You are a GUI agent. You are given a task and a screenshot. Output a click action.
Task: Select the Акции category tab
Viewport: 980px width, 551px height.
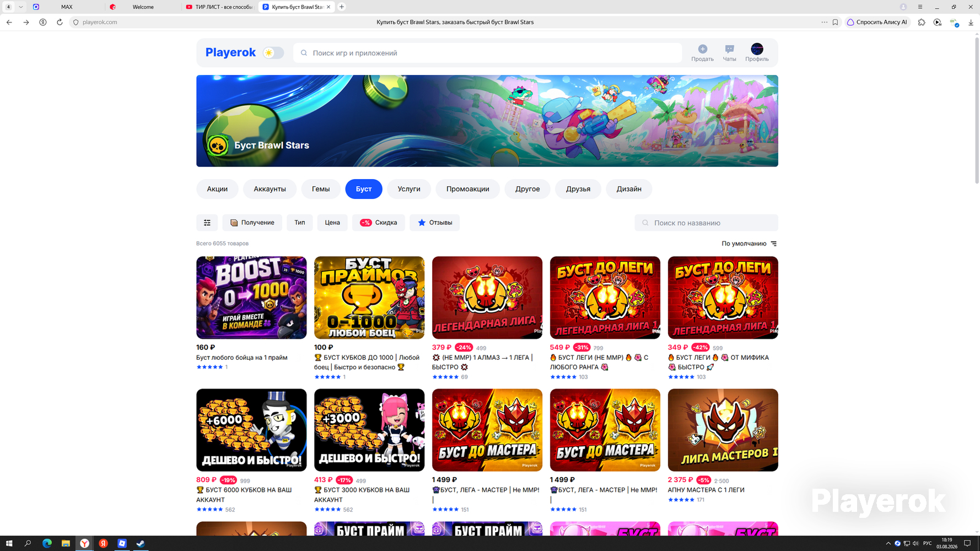click(217, 189)
